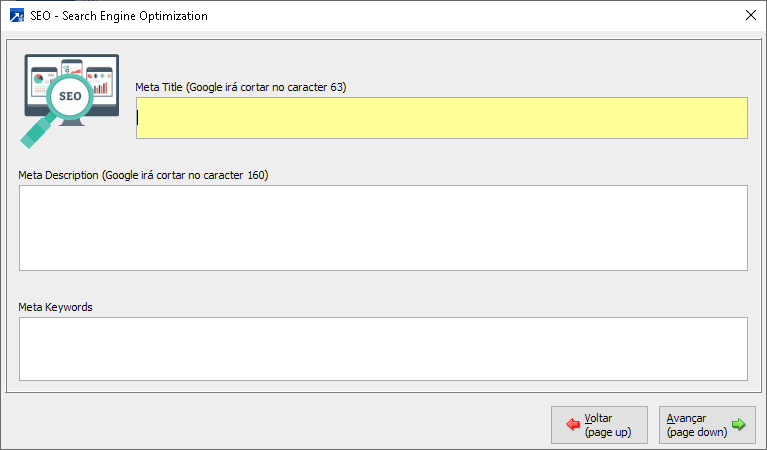Click the Meta Title label text
The image size is (767, 450).
[x=241, y=87]
